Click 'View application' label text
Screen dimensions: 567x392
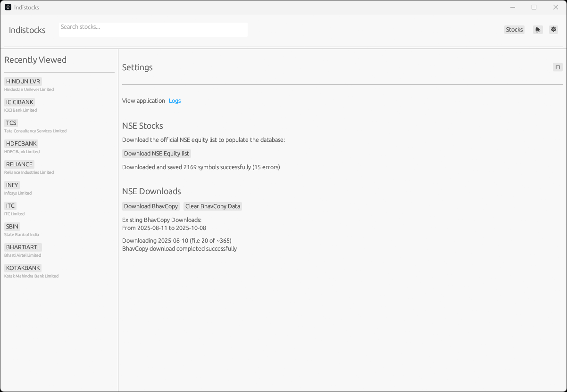coord(144,101)
